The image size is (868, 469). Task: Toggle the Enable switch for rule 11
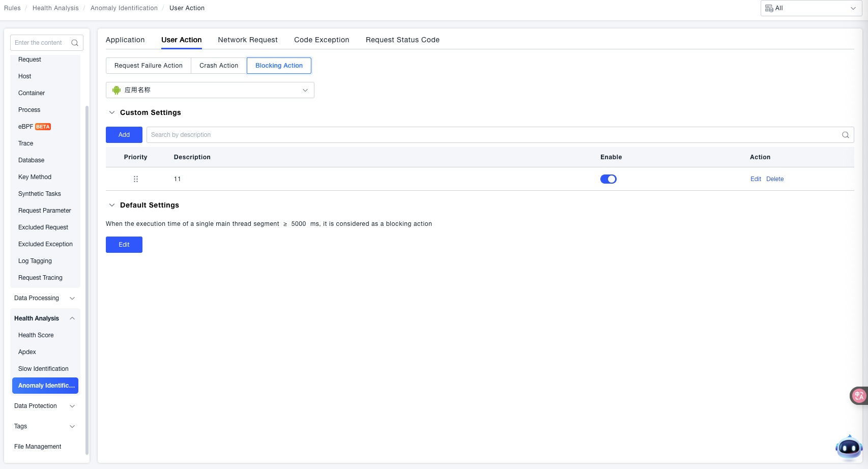608,179
